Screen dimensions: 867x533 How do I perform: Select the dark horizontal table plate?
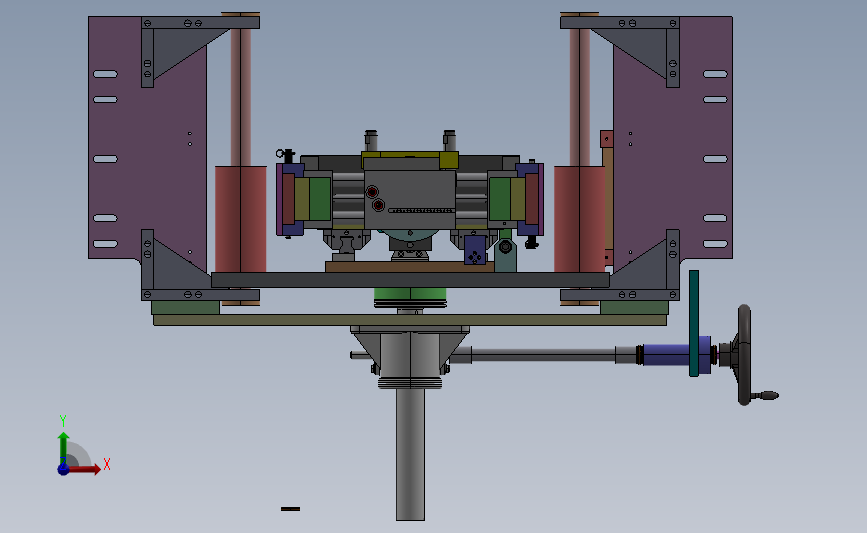tap(410, 280)
